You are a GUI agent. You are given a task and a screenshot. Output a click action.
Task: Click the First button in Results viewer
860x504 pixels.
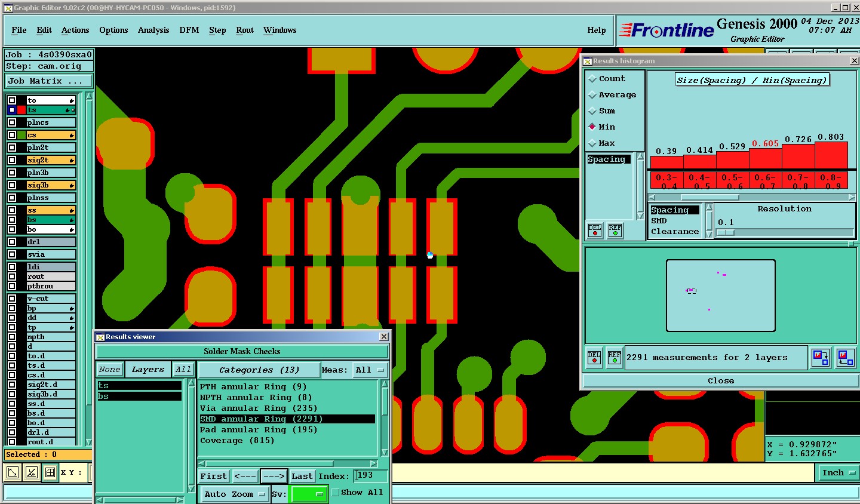pyautogui.click(x=214, y=476)
